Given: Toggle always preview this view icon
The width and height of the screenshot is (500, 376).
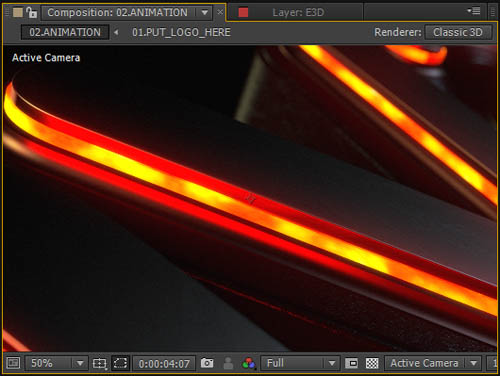Looking at the screenshot, I should pos(13,363).
